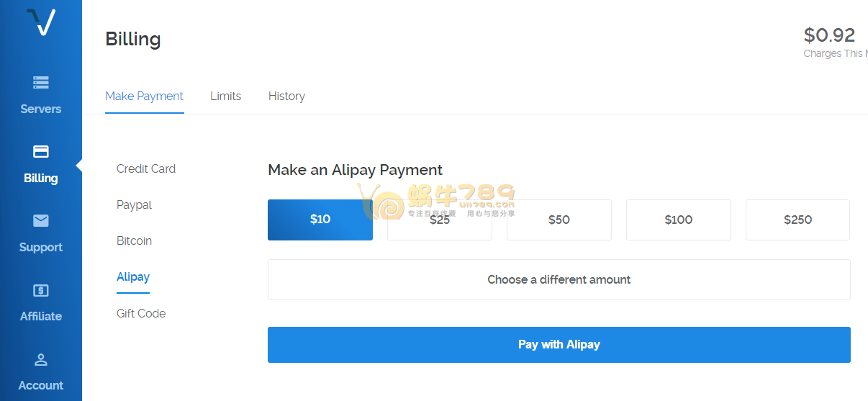Choose the $50 amount option

(x=559, y=220)
